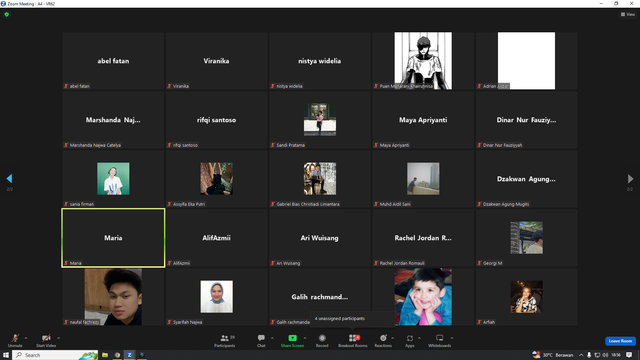Image resolution: width=640 pixels, height=360 pixels.
Task: Expand share screen options arrow
Action: tap(305, 338)
